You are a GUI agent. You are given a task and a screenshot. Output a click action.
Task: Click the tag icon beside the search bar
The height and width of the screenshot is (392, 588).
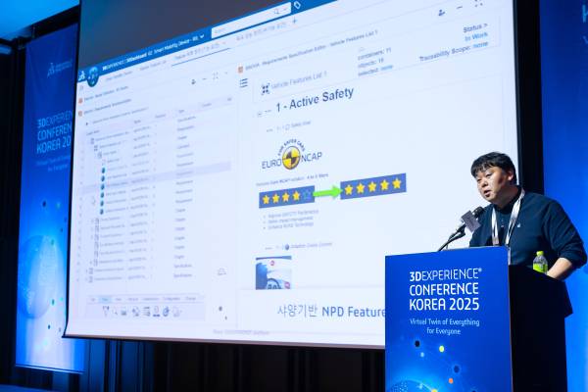coord(297,6)
